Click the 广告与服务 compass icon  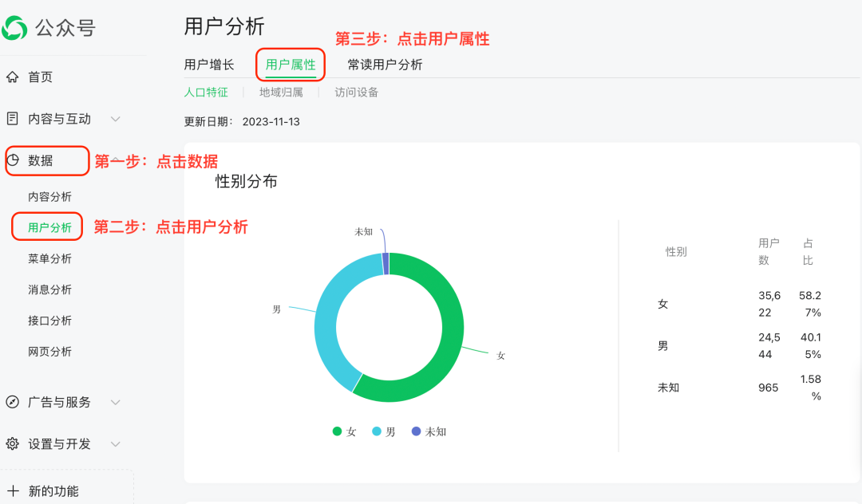point(11,402)
